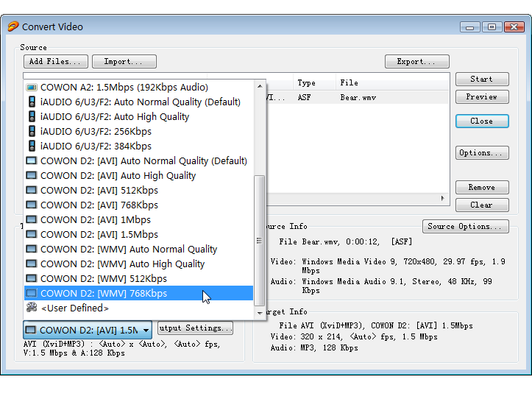
Task: Choose COWON D2: [WMV] Auto Normal Quality
Action: 139,249
